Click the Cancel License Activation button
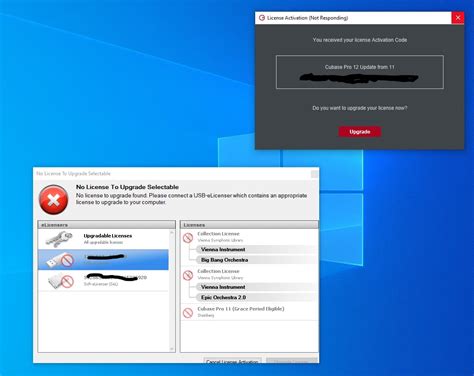 pos(232,361)
